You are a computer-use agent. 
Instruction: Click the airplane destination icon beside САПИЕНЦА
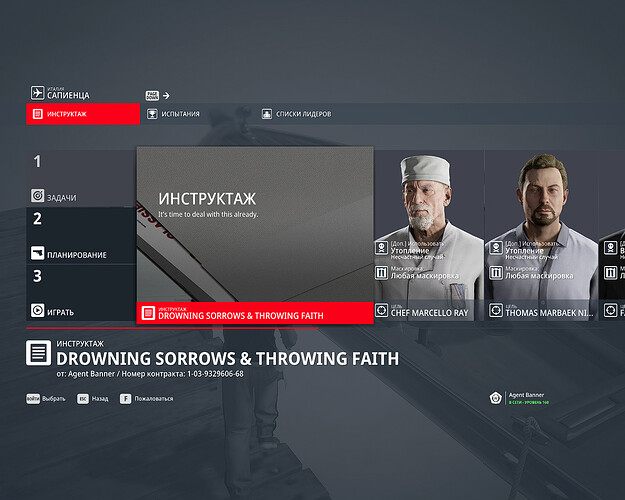coord(37,93)
